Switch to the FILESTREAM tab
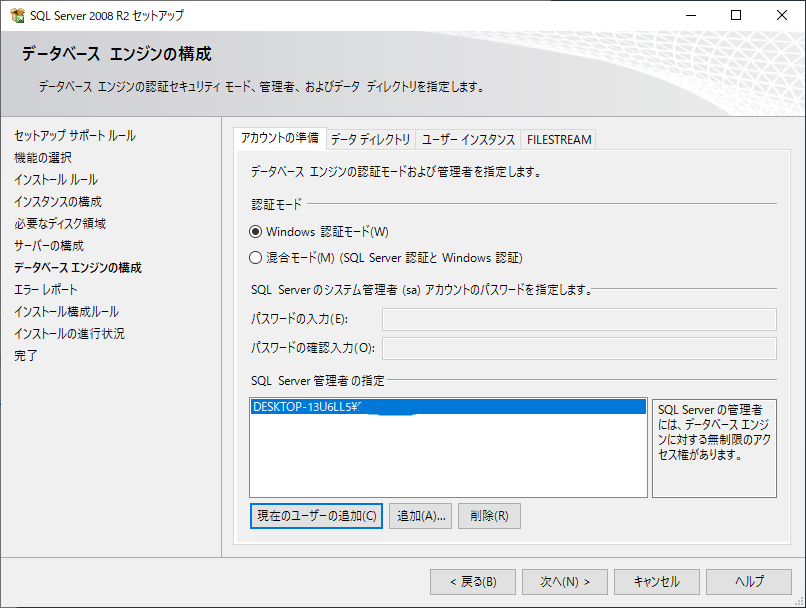This screenshot has width=806, height=608. tap(559, 139)
